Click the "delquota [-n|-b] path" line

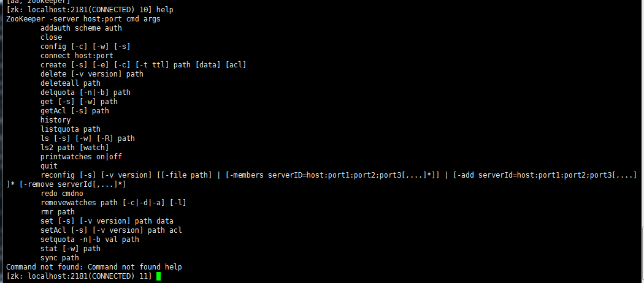[x=85, y=92]
